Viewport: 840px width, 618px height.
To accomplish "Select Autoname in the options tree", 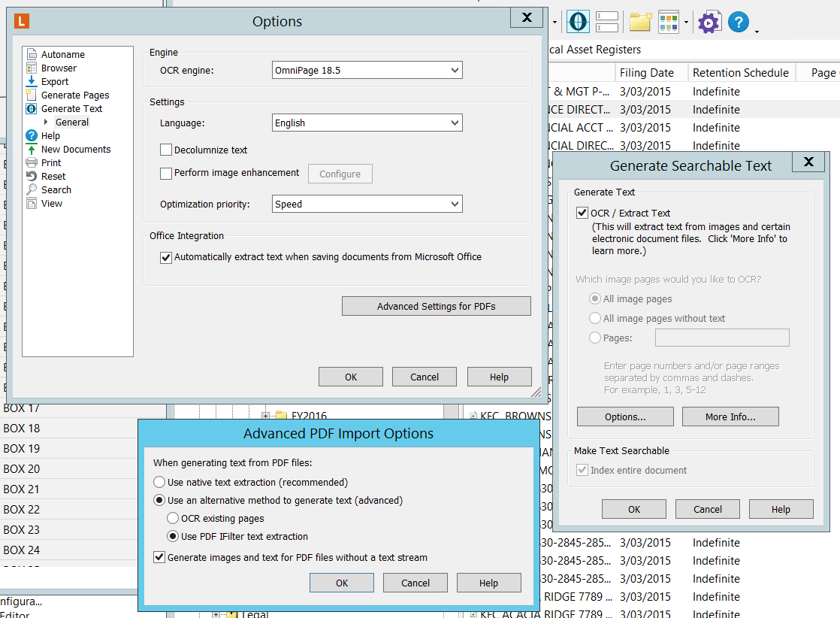I will pyautogui.click(x=62, y=55).
